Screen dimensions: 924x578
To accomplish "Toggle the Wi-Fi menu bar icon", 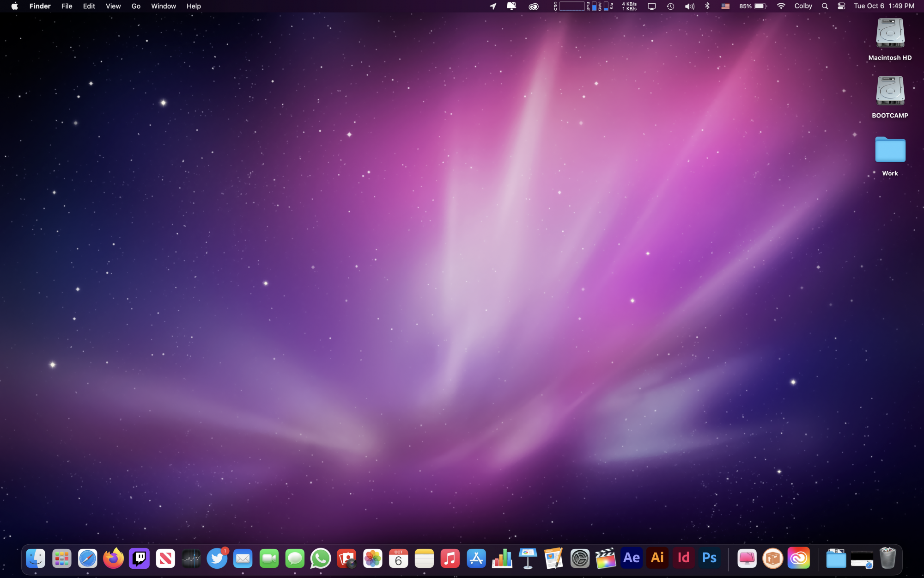I will (x=781, y=6).
